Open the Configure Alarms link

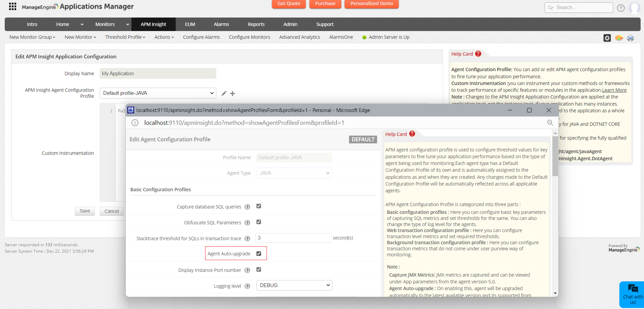coord(201,37)
